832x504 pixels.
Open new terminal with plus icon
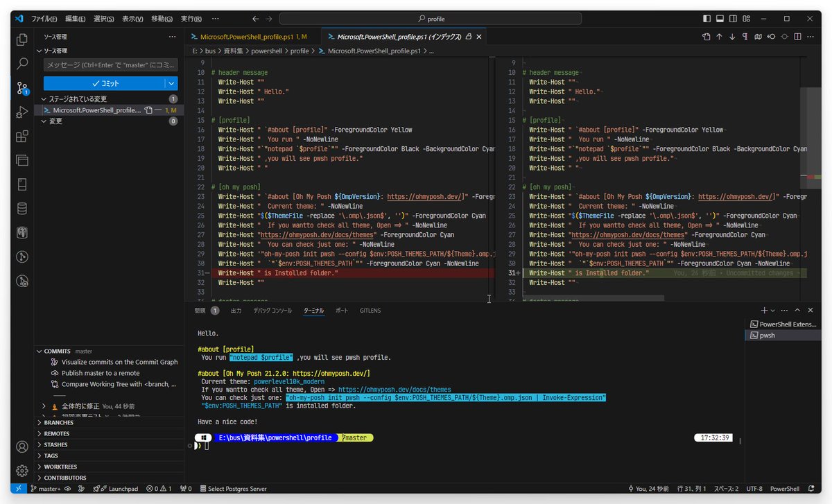point(764,311)
